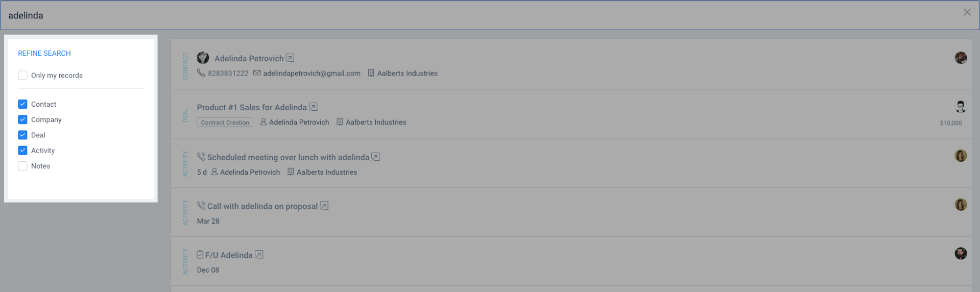Open Product #1 Sales for Adelinda deal

point(252,107)
